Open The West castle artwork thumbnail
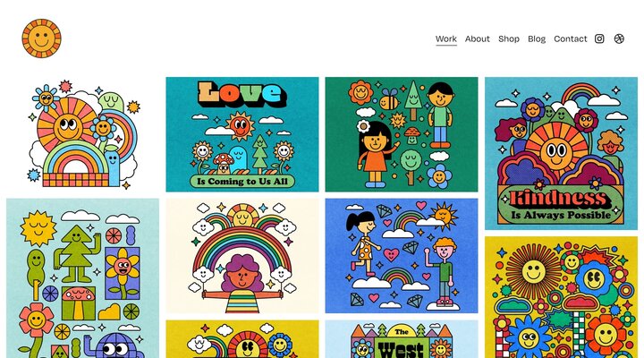Image resolution: width=644 pixels, height=358 pixels. click(402, 339)
